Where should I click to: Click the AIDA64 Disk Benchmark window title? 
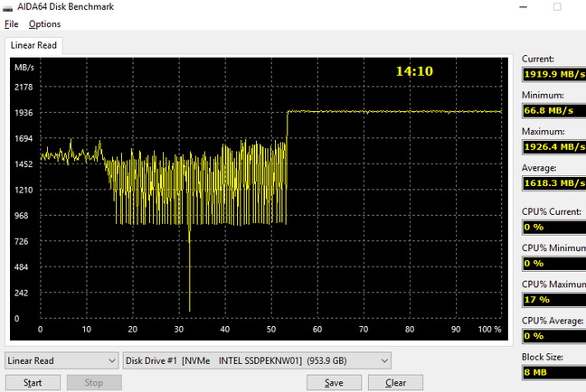65,6
